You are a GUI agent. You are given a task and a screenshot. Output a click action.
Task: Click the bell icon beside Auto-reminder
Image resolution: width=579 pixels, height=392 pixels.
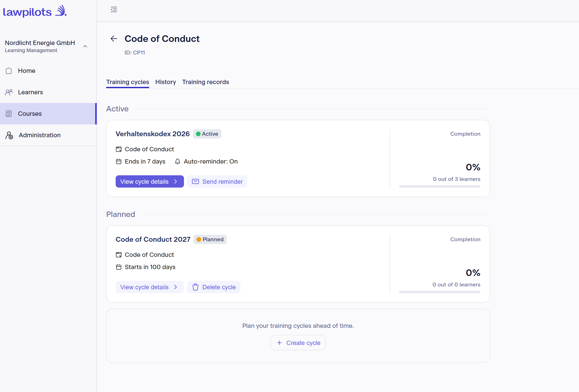178,162
